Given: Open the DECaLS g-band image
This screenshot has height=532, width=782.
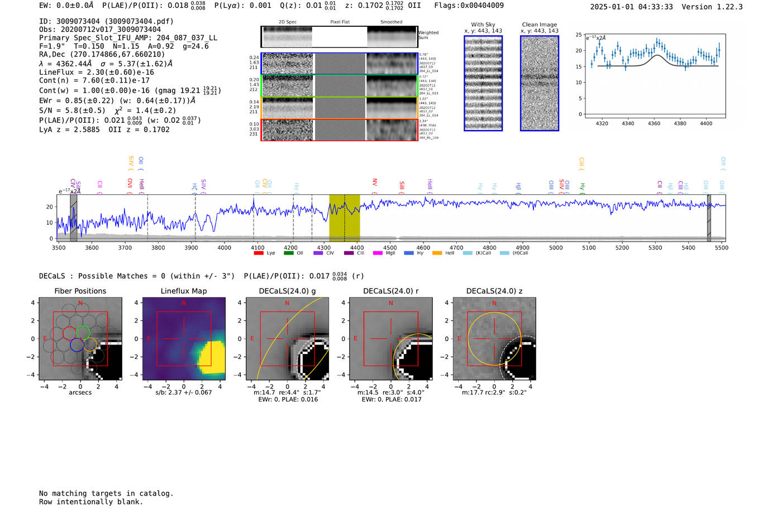Looking at the screenshot, I should [x=287, y=339].
